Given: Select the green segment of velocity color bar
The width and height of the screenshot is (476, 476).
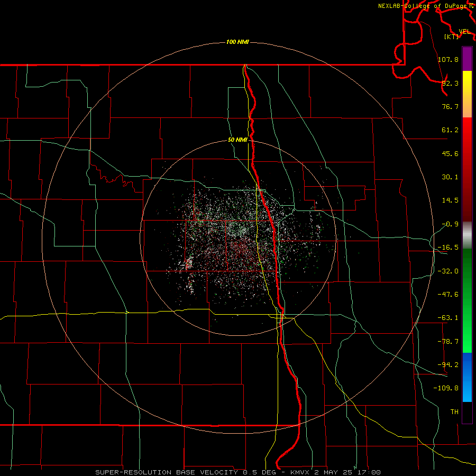Looking at the screenshot, I should tap(467, 300).
